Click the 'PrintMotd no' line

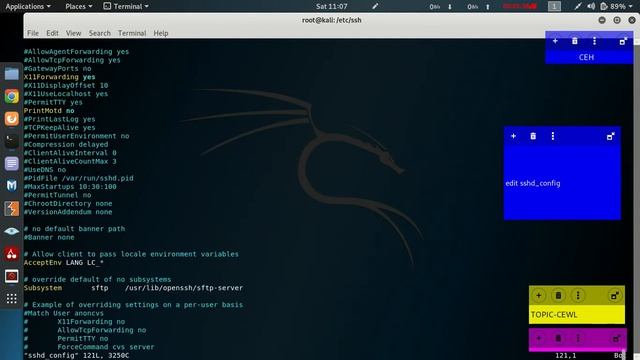[49, 111]
